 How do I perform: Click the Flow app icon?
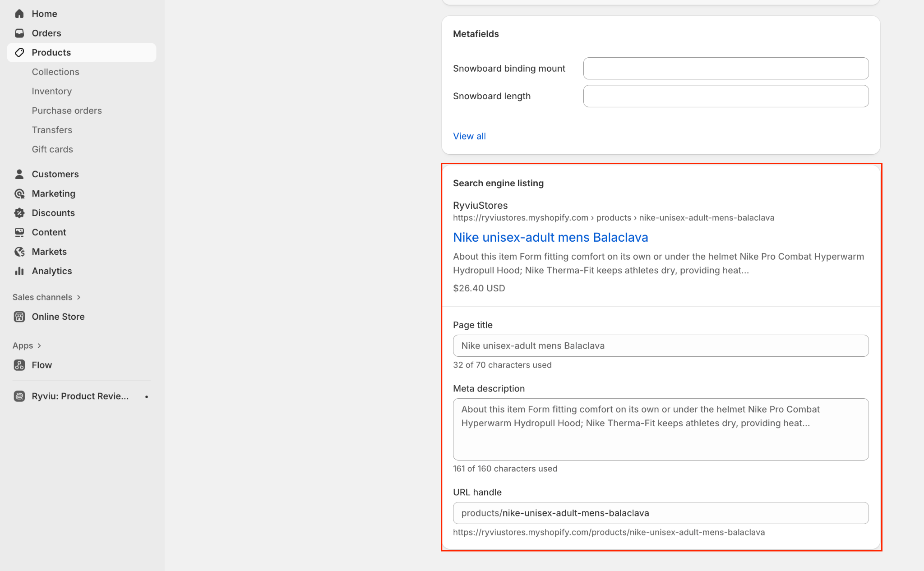pos(19,365)
